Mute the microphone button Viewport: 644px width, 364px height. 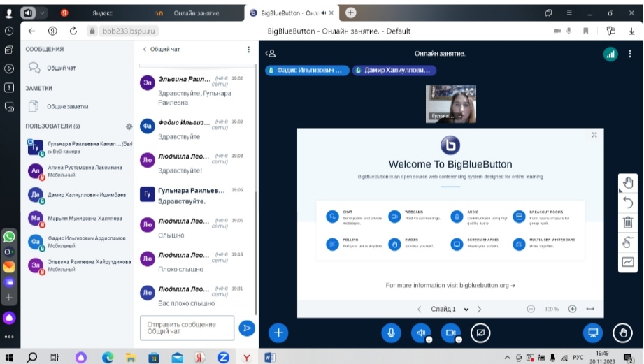pos(391,333)
